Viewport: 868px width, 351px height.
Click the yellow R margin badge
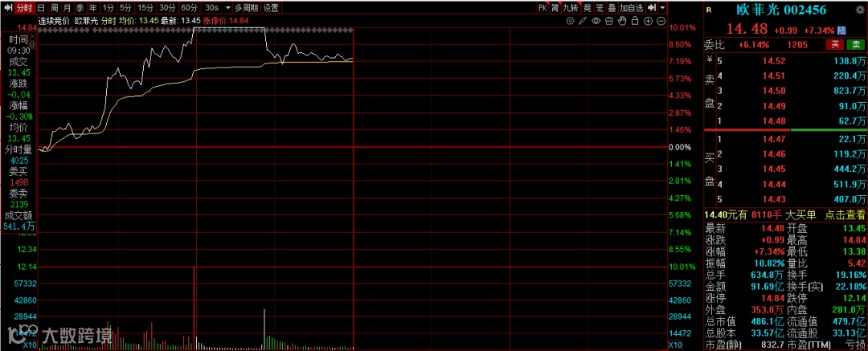709,10
